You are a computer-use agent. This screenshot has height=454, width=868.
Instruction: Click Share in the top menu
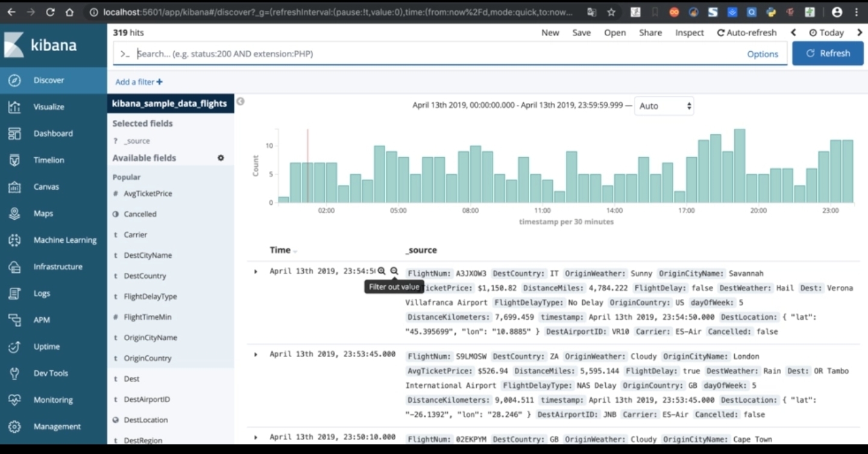tap(650, 33)
